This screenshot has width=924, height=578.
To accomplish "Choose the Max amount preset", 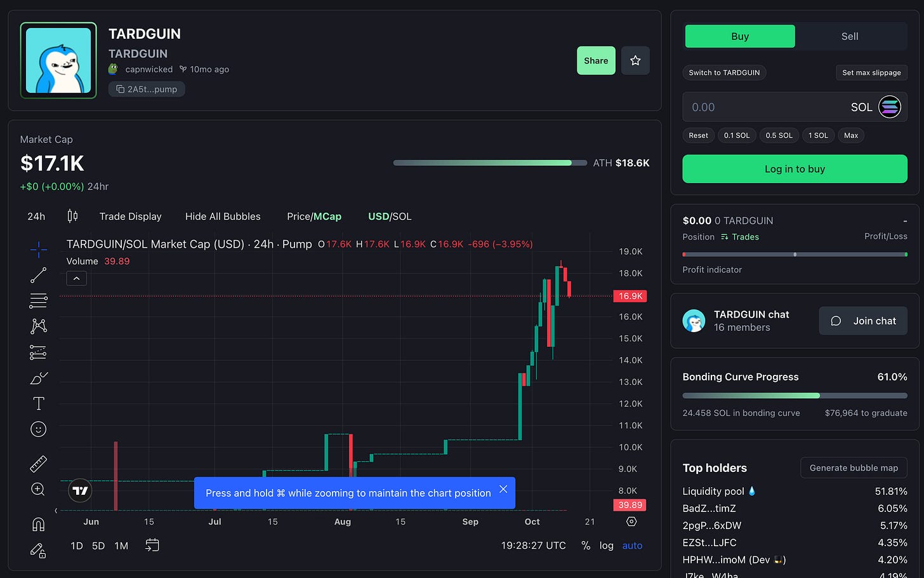I will (851, 135).
